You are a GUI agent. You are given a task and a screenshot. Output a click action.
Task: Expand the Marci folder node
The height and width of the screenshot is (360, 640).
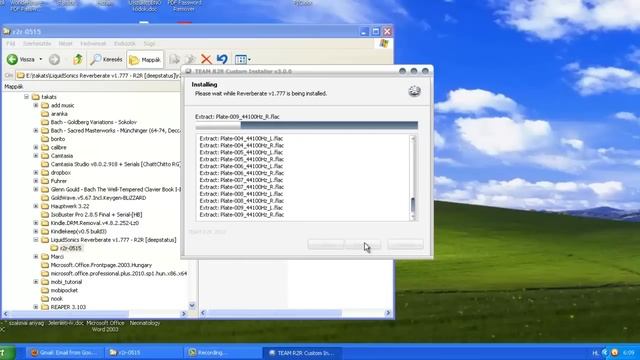[36, 257]
